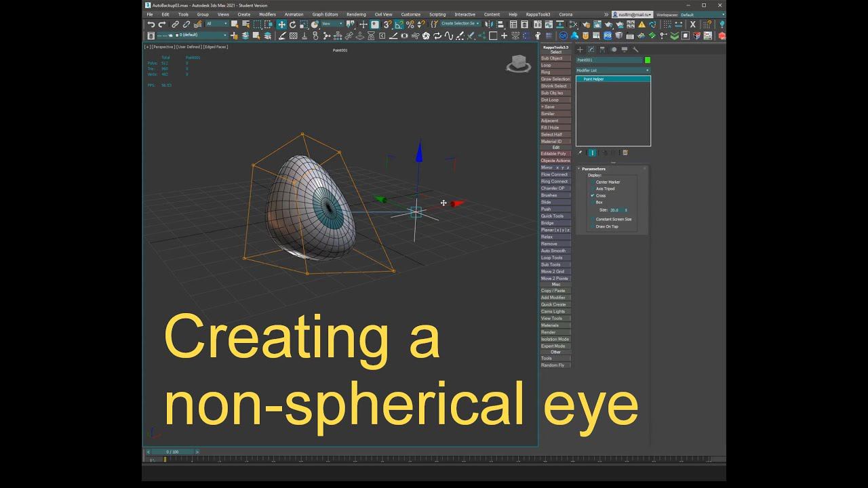Click the large X toolbar icon
This screenshot has height=488, width=868.
click(692, 24)
